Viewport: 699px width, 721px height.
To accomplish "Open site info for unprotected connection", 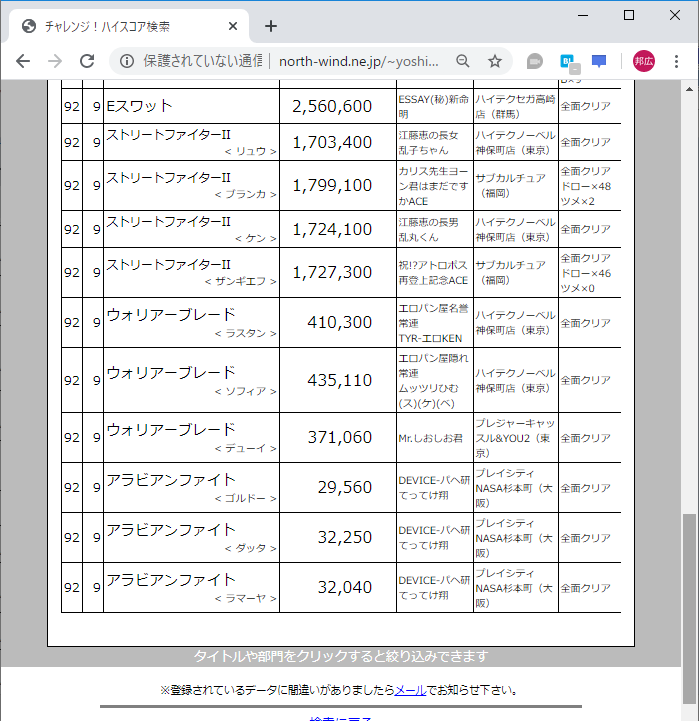I will (127, 61).
